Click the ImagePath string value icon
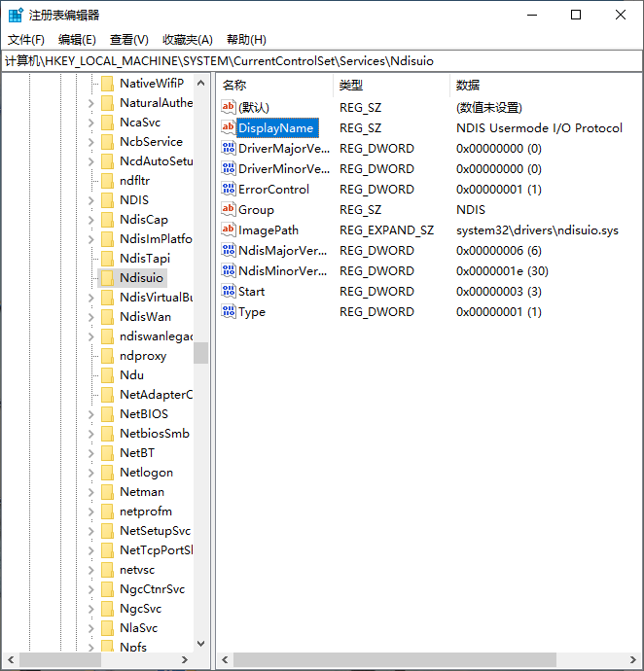The image size is (644, 671). pos(229,230)
